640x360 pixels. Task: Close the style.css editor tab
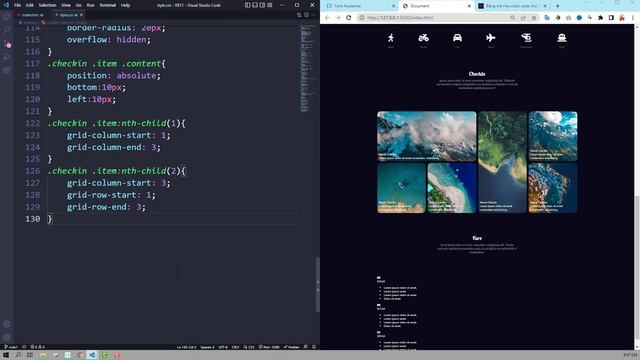[x=82, y=15]
